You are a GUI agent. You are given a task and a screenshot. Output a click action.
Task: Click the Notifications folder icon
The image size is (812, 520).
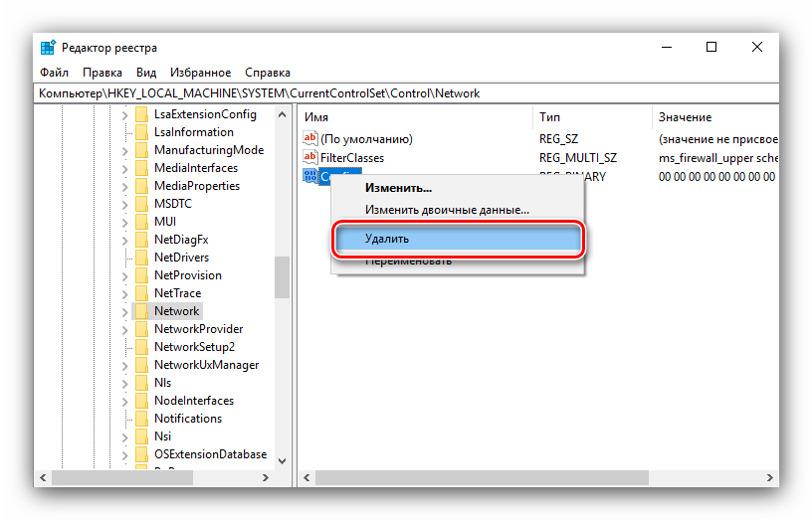click(x=140, y=419)
